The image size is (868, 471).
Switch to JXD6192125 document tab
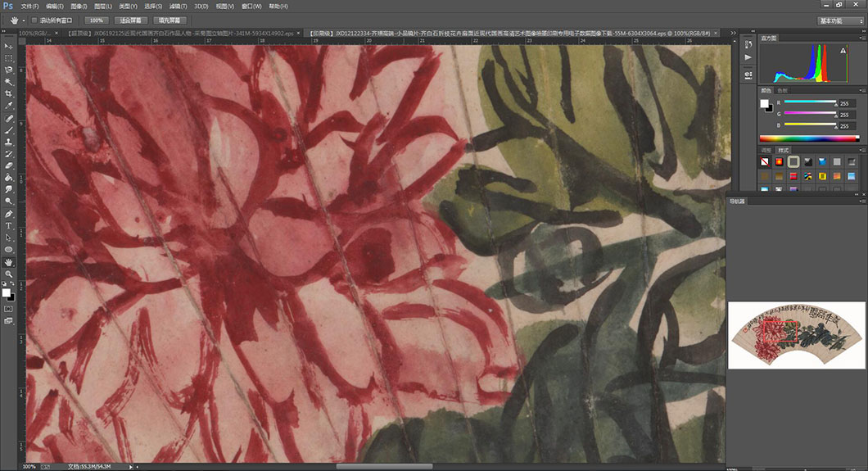click(180, 34)
